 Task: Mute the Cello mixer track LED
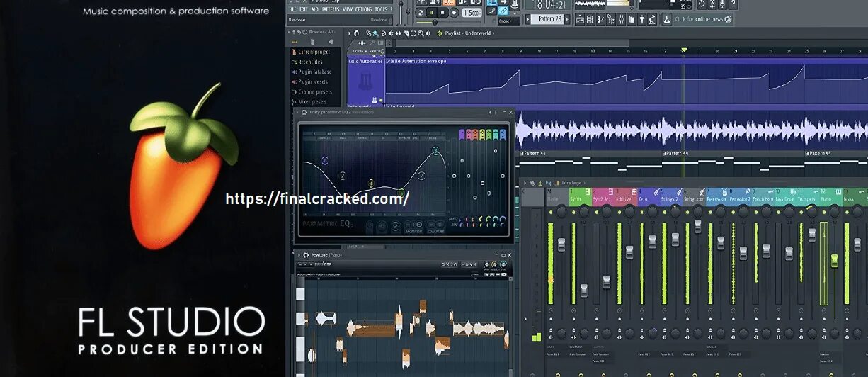tap(641, 212)
